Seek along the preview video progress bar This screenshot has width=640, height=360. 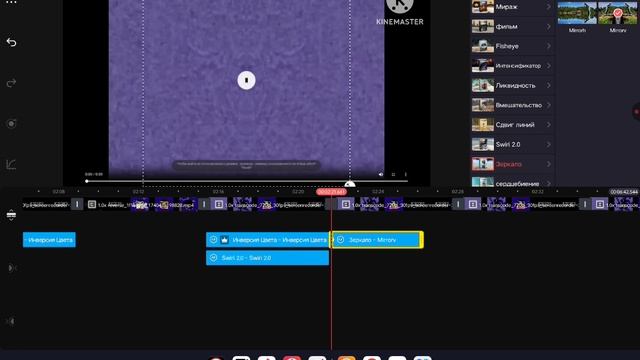[x=247, y=181]
